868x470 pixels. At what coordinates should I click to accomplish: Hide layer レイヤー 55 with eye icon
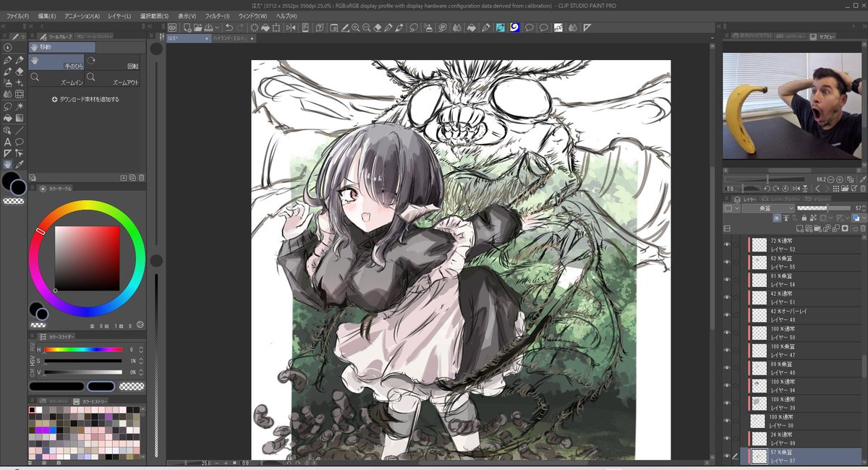coord(727,262)
